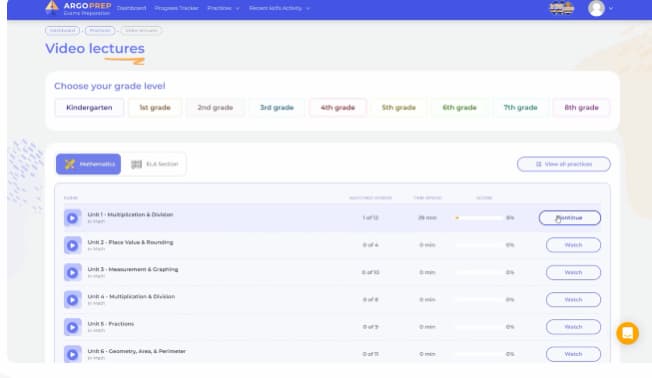Switch to the Mathematics tab
The height and width of the screenshot is (378, 652).
89,164
